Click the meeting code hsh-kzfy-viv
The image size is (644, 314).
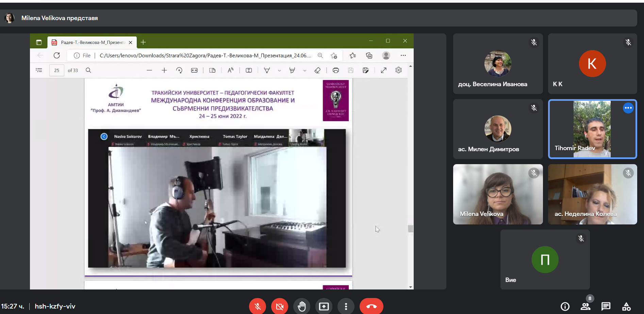coord(55,306)
